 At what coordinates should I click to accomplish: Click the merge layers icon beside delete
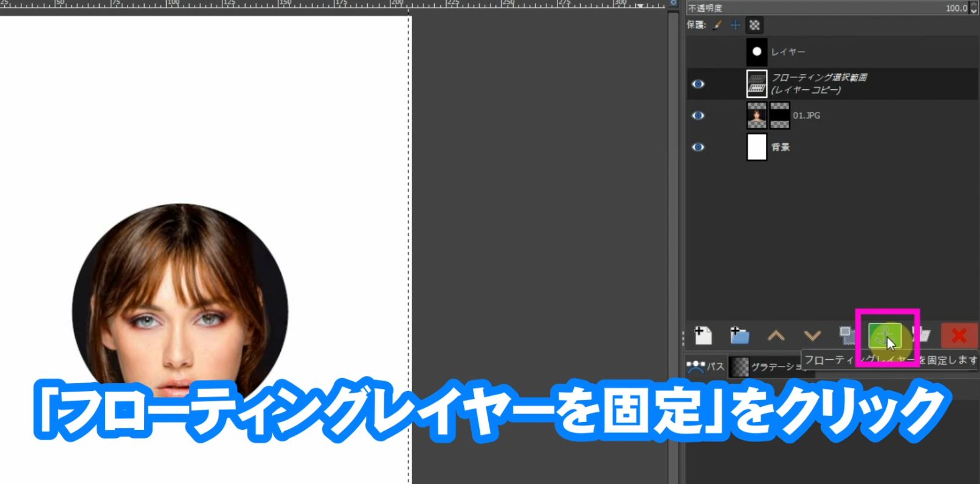click(922, 335)
